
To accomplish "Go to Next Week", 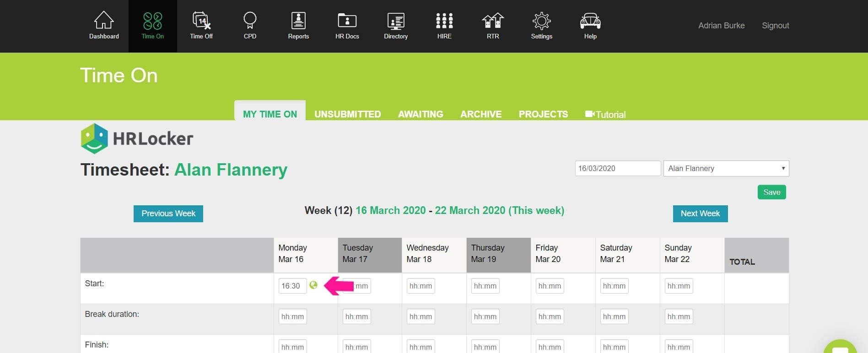I will [700, 214].
